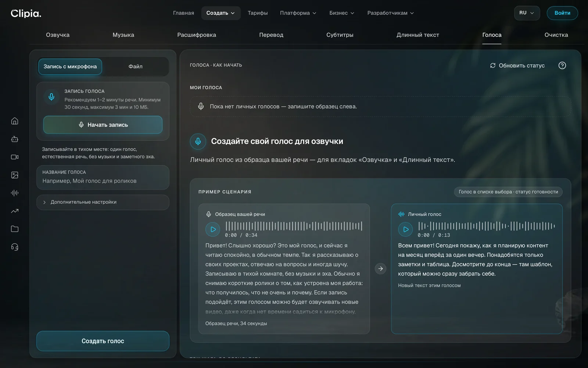
Task: Open the Субтитры tab
Action: pos(340,35)
